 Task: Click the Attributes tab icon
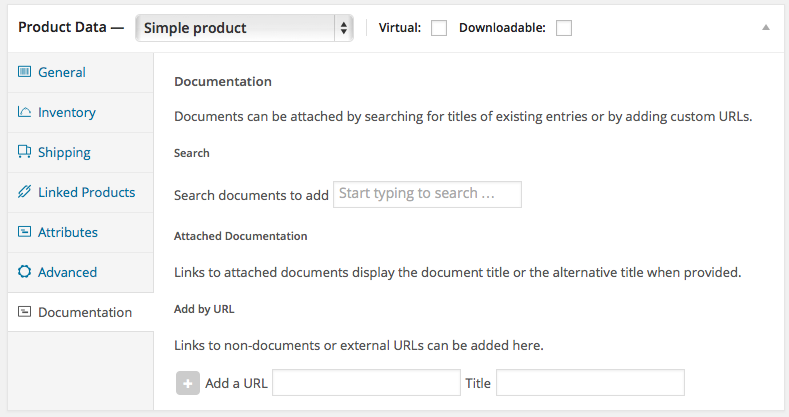(25, 232)
